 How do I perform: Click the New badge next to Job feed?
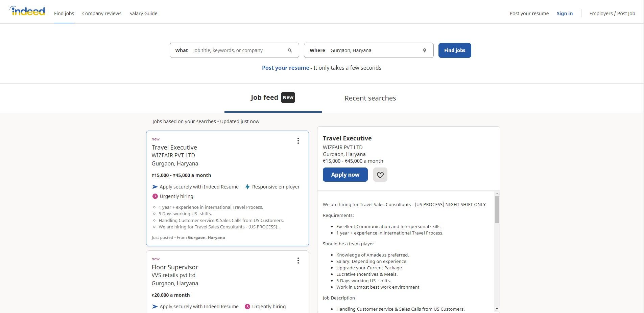coord(288,97)
